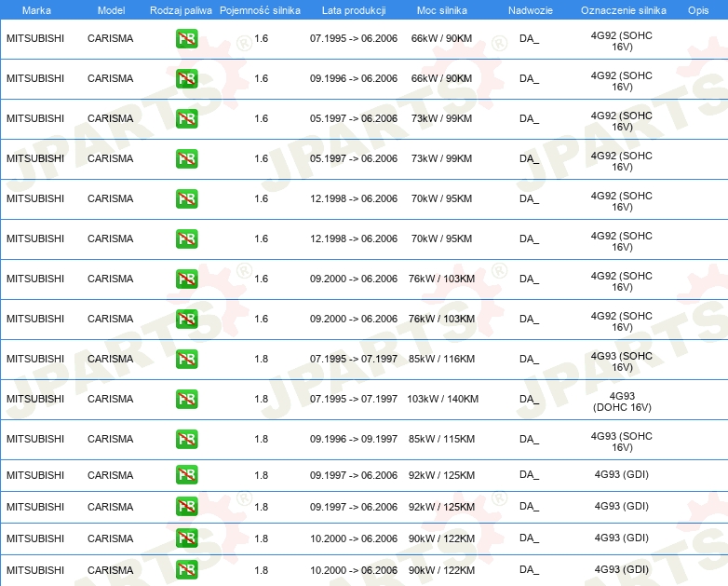The height and width of the screenshot is (586, 728).
Task: Click MITSUBISHI in the 85kW / 116KM row
Action: coord(35,360)
